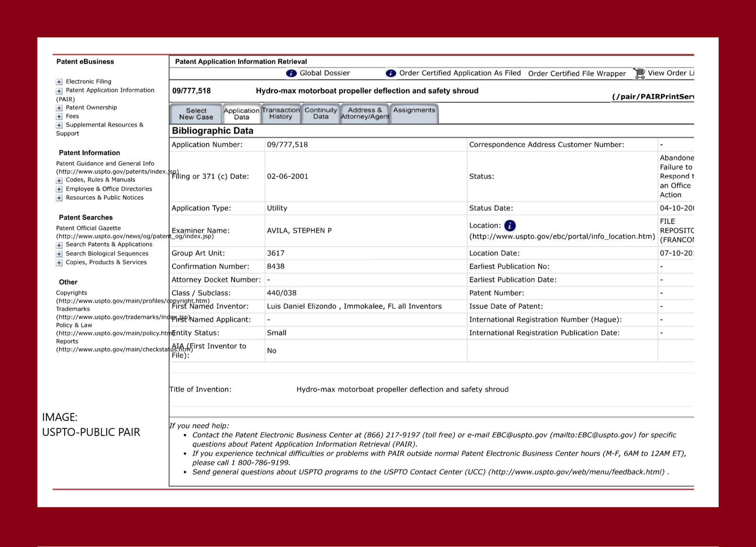Image resolution: width=756 pixels, height=547 pixels.
Task: Open the Trademarks link
Action: tap(73, 309)
